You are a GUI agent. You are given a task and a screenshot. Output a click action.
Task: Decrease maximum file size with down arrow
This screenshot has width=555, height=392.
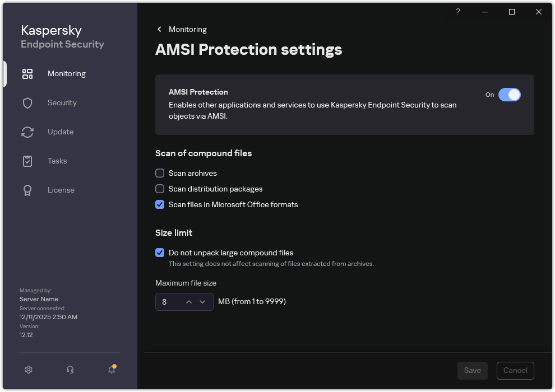203,301
